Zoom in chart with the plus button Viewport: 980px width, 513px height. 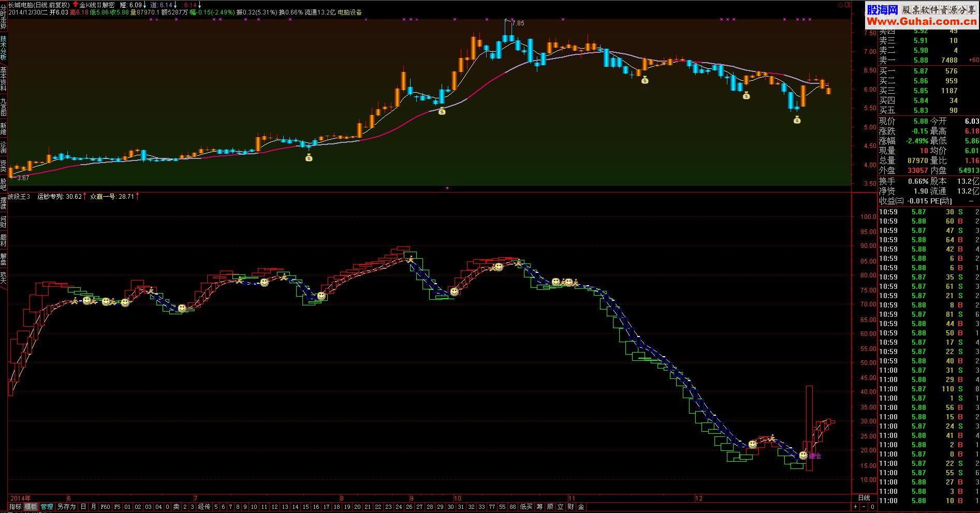(856, 507)
